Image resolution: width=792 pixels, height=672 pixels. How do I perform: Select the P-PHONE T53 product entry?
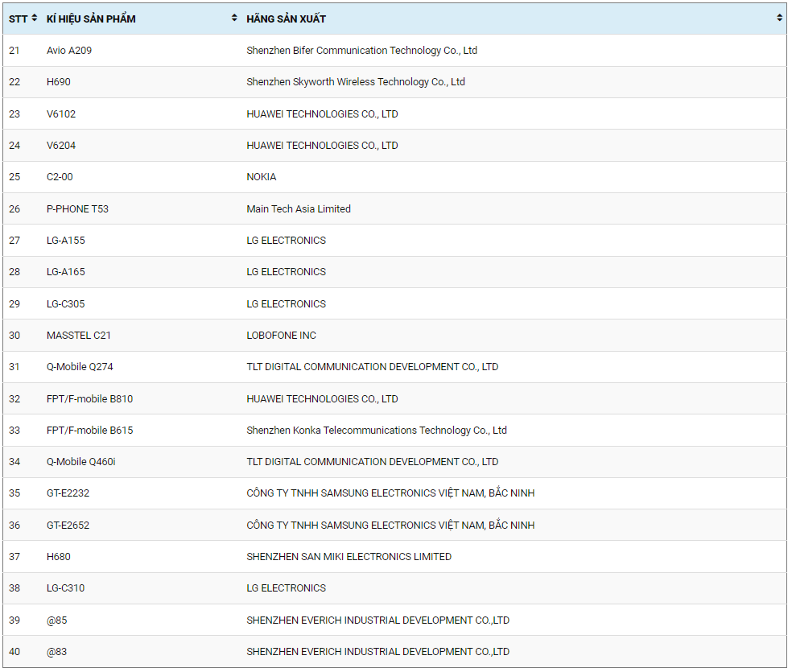coord(77,209)
